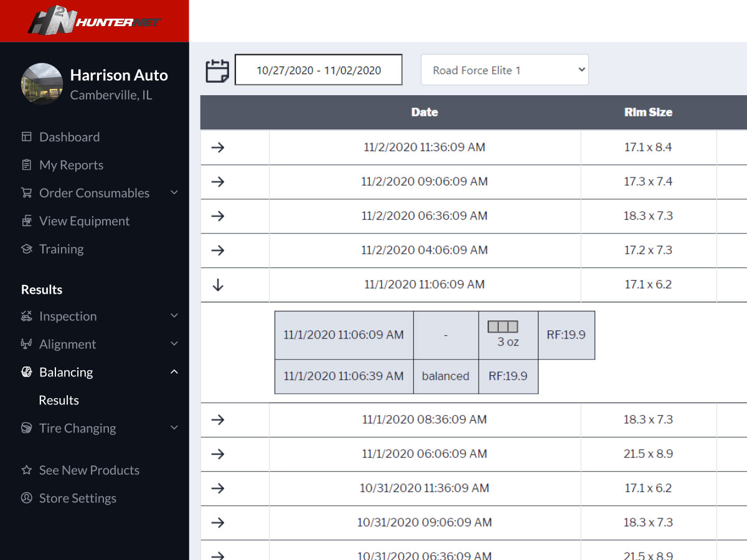Expand details for the 10/31/2020 11:36:09 AM entry
The height and width of the screenshot is (560, 747).
(217, 488)
